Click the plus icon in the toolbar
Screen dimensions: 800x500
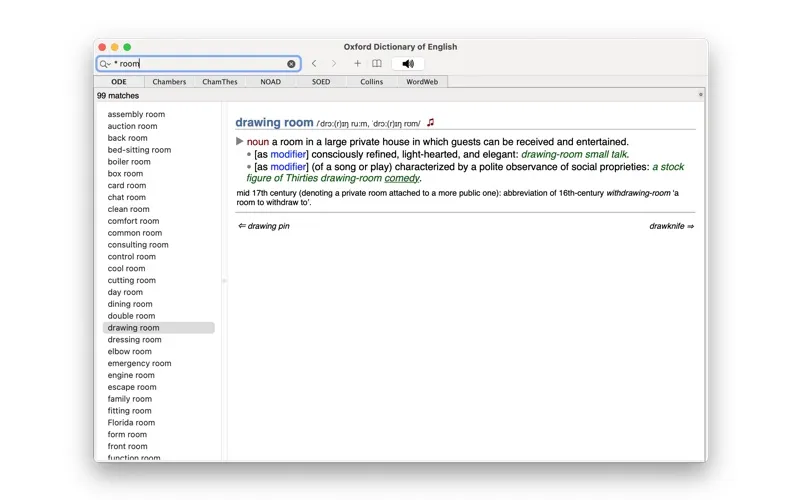point(357,63)
